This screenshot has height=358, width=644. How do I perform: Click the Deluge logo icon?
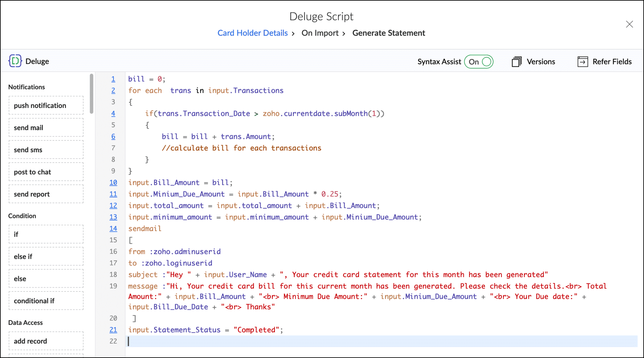tap(15, 61)
